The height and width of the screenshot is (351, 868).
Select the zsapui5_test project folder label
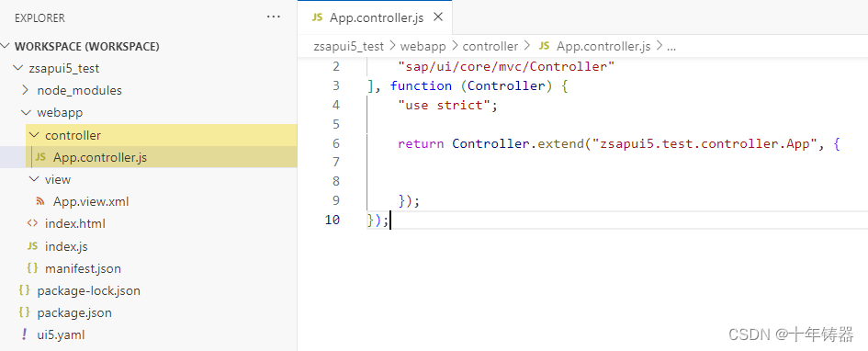(63, 69)
